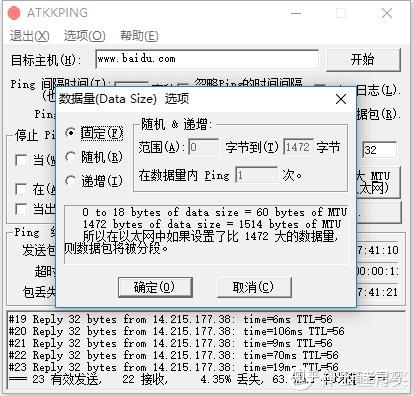Screen dimensions: 413x396
Task: Minimize the ATKKPING window
Action: tap(296, 13)
